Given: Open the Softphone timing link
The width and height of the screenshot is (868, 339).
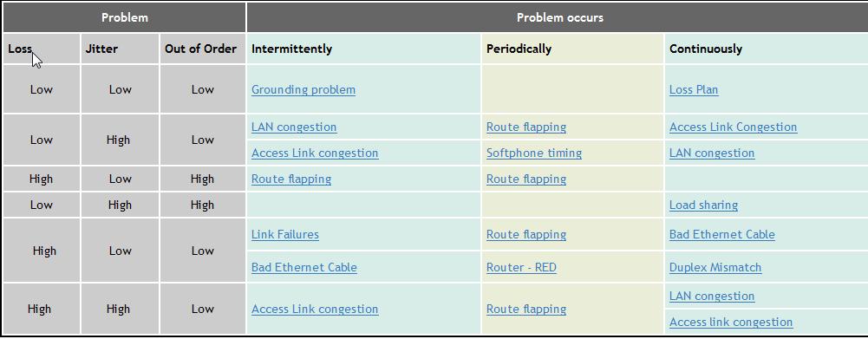Looking at the screenshot, I should click(x=533, y=153).
